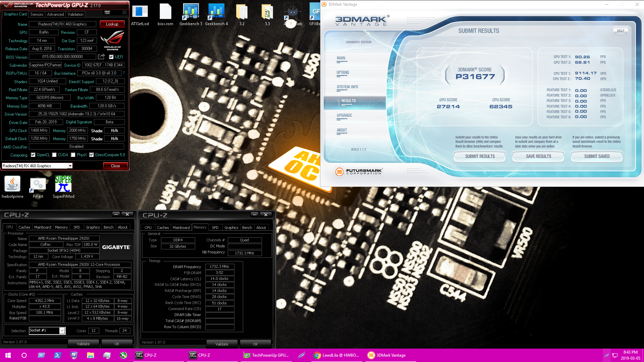Expand the Radeon RX 460 GPU selector dropdown
This screenshot has width=644, height=362.
point(70,166)
